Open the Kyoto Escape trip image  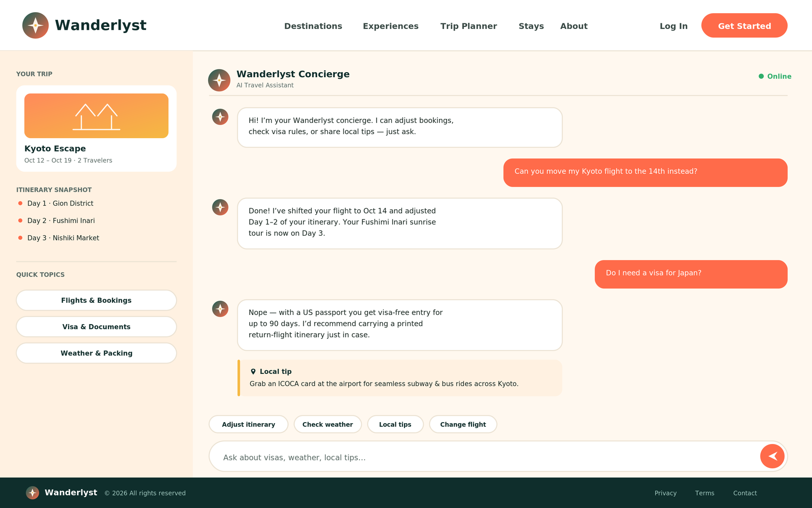click(x=96, y=116)
